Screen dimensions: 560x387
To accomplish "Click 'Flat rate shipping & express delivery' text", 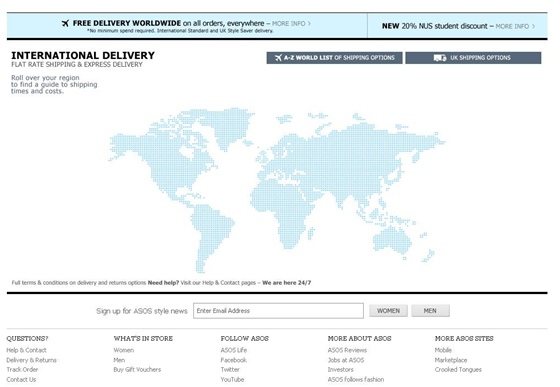I will 77,65.
